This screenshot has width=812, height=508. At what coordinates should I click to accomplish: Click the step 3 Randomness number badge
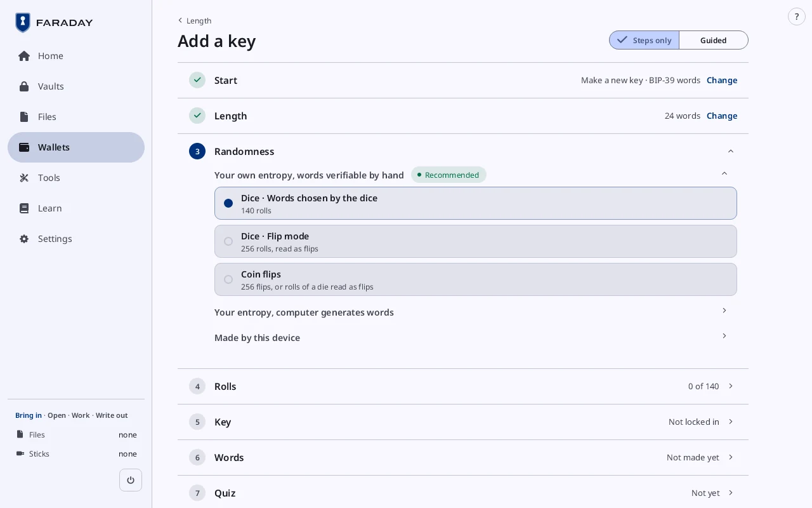point(197,151)
